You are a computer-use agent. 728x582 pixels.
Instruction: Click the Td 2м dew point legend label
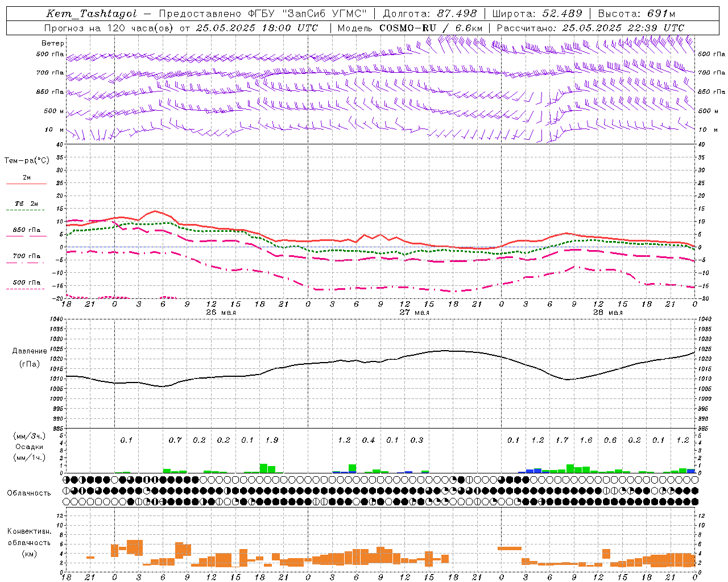click(27, 203)
